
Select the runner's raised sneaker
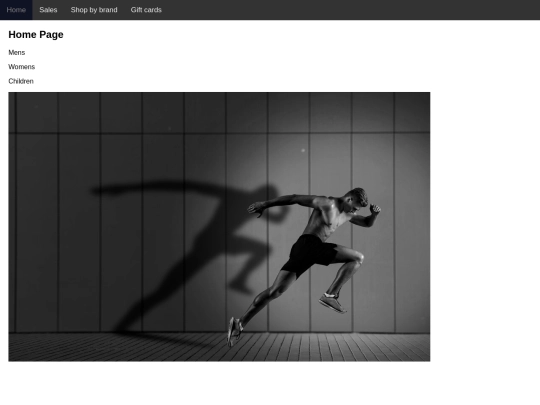[332, 303]
